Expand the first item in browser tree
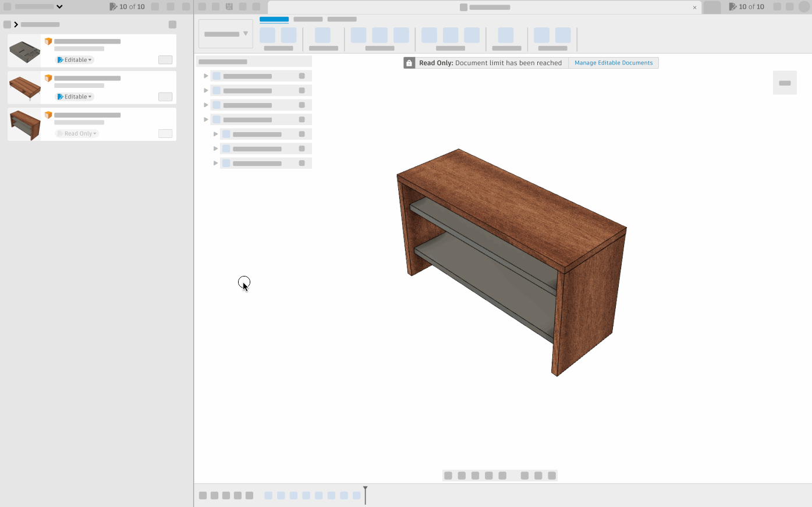 pyautogui.click(x=206, y=76)
